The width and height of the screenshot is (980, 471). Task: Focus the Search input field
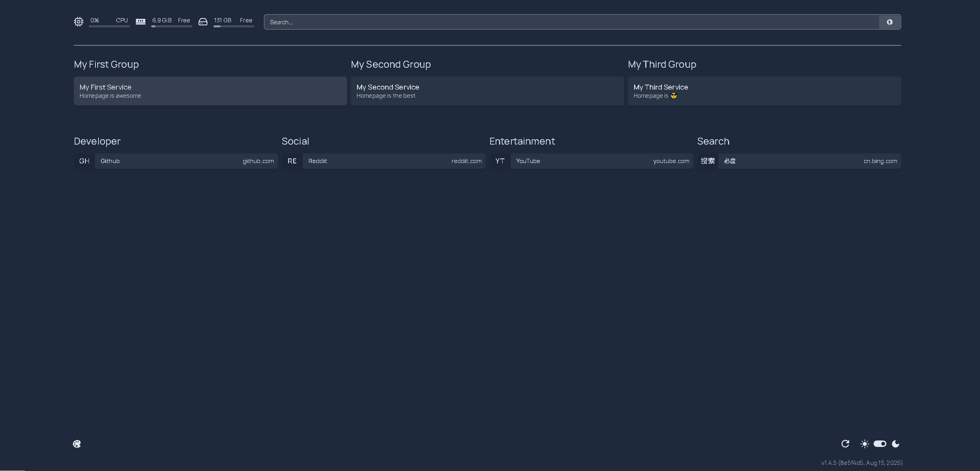coord(571,22)
